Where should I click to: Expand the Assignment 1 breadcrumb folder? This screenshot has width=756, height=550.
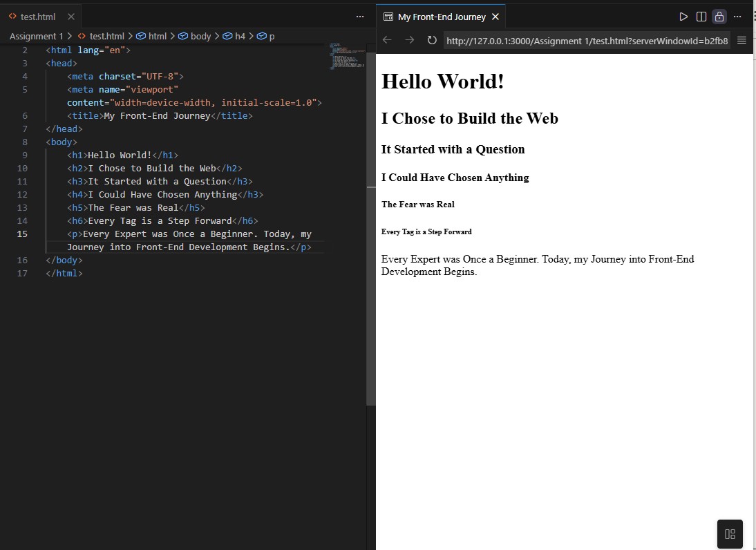click(36, 36)
